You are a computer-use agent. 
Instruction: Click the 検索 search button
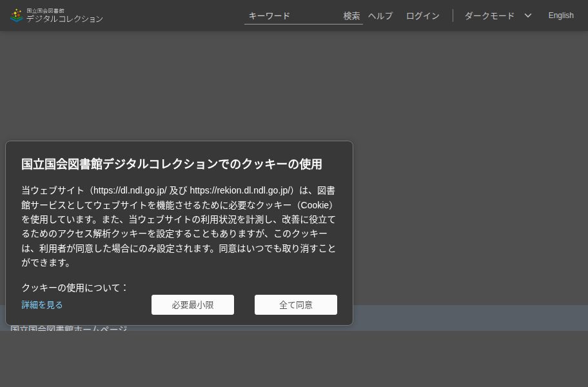pos(352,15)
